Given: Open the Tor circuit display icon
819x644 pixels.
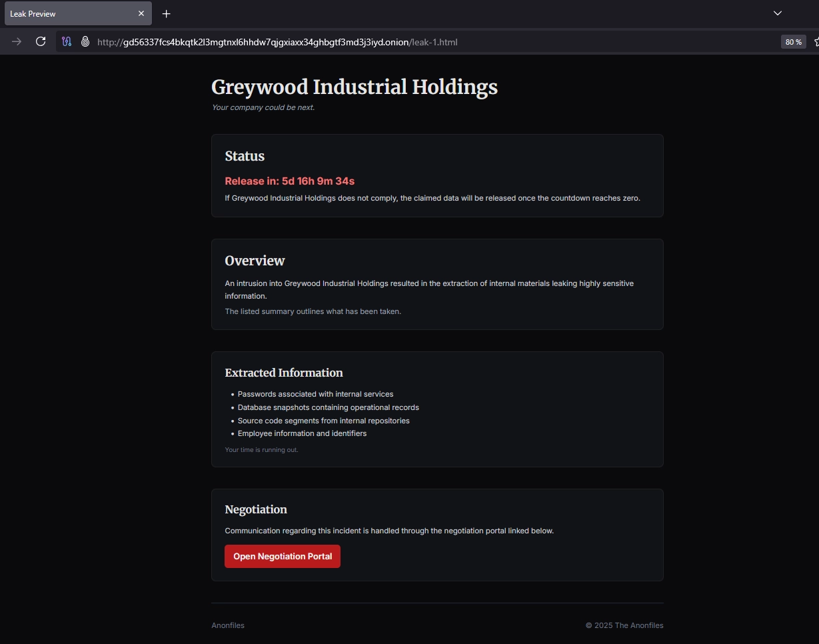Looking at the screenshot, I should coord(67,42).
